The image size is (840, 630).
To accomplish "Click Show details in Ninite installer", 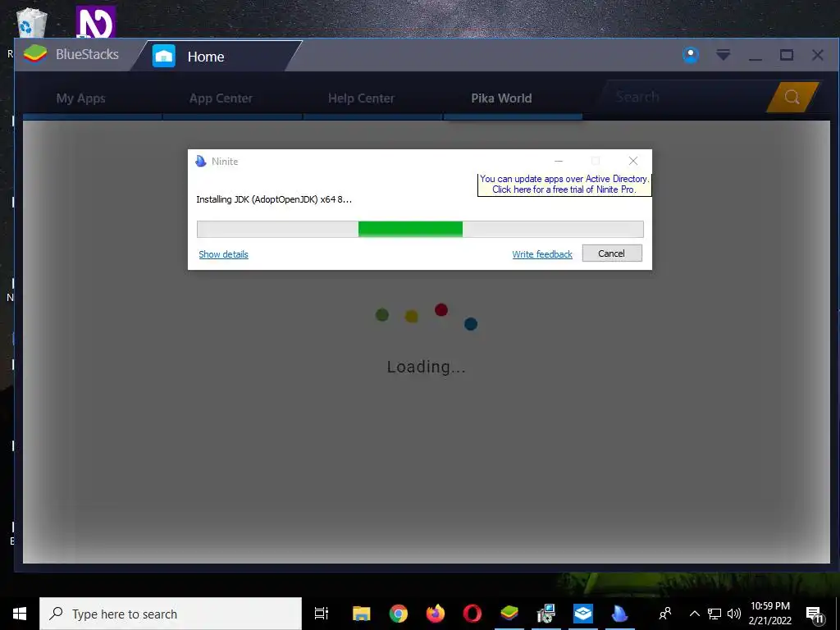I will click(223, 254).
